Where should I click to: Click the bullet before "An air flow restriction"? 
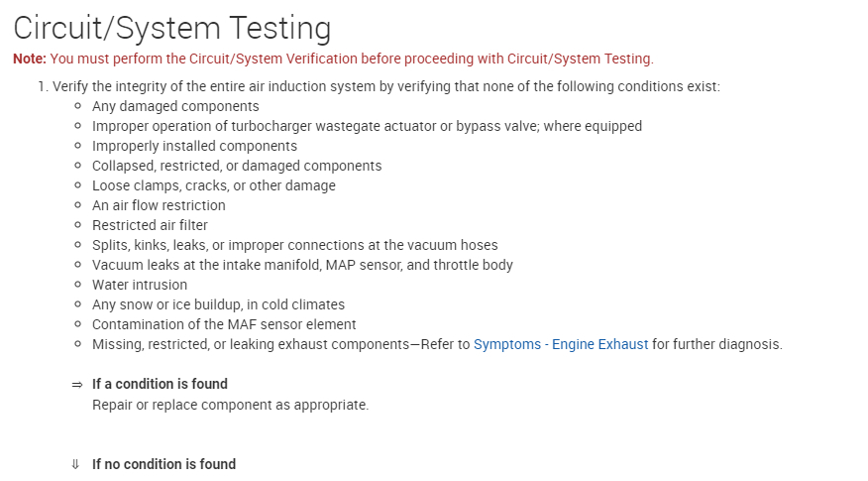point(77,205)
